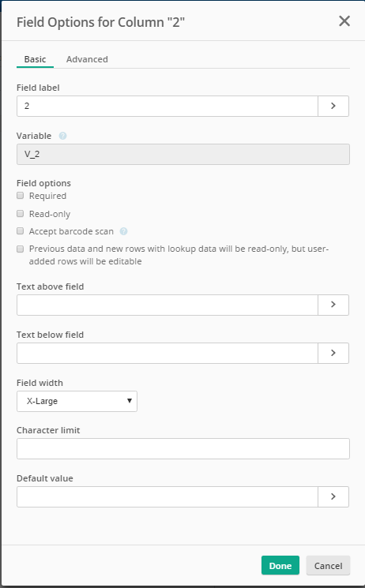Click the help icon next to Variable
Screen dimensions: 365x588
pyautogui.click(x=62, y=136)
